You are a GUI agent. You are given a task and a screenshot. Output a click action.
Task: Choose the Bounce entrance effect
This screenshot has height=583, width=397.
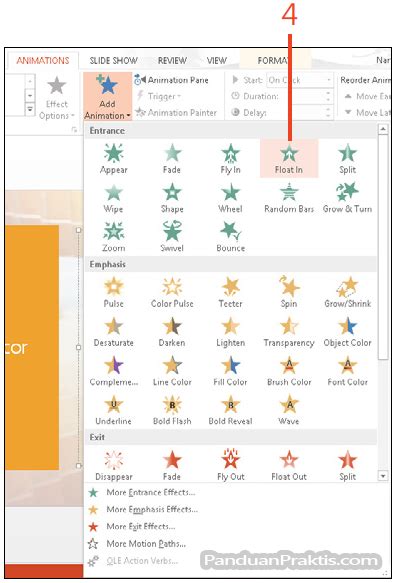230,237
